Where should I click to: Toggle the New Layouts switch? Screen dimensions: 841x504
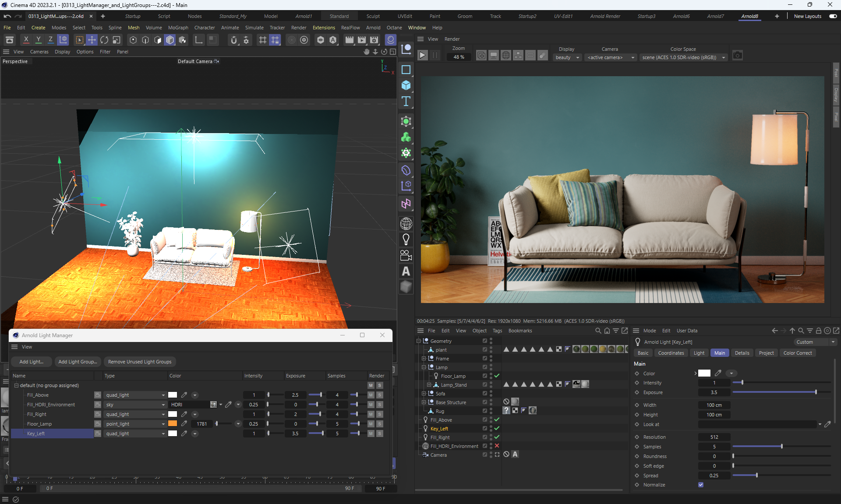coord(833,16)
